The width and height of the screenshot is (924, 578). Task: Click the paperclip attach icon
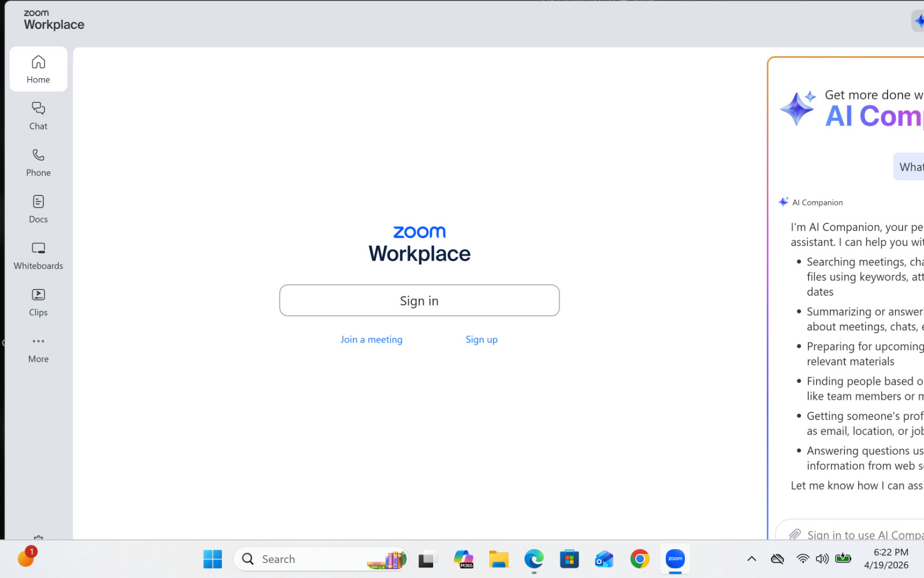795,535
